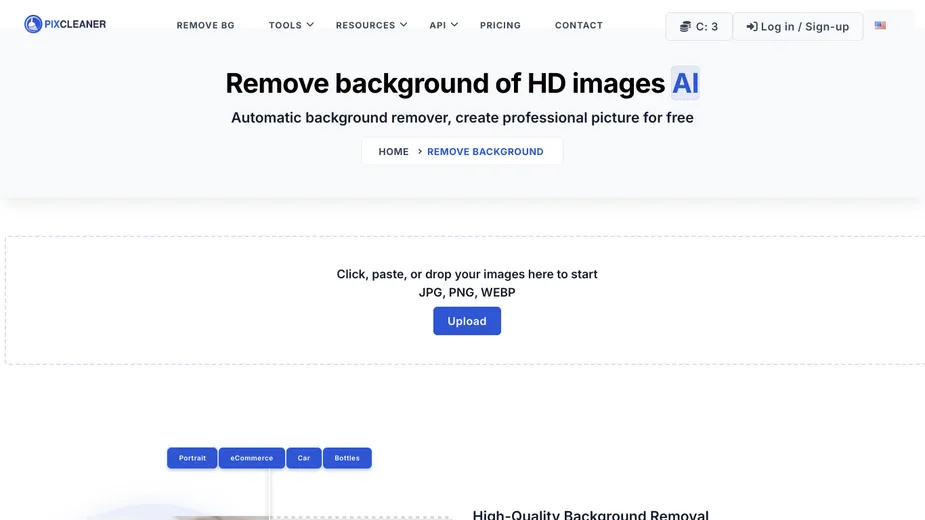Viewport: 925px width, 520px height.
Task: Expand the Tools dropdown menu
Action: click(291, 25)
